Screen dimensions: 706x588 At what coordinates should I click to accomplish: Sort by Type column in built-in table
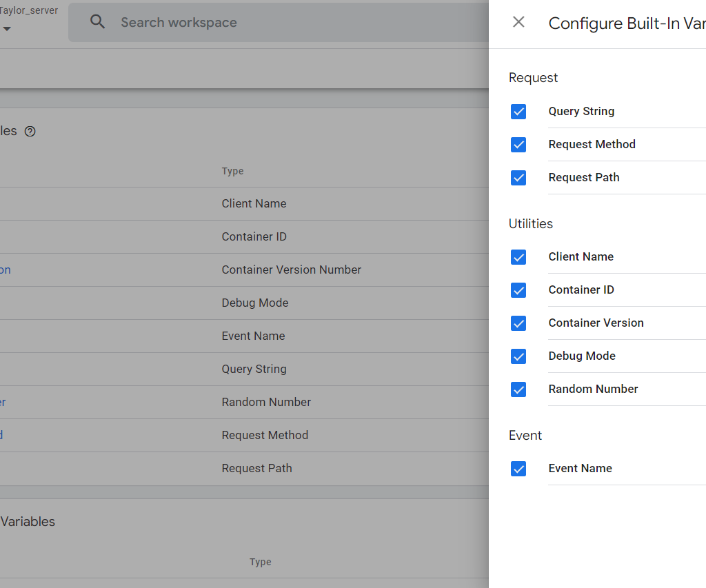[x=232, y=171]
